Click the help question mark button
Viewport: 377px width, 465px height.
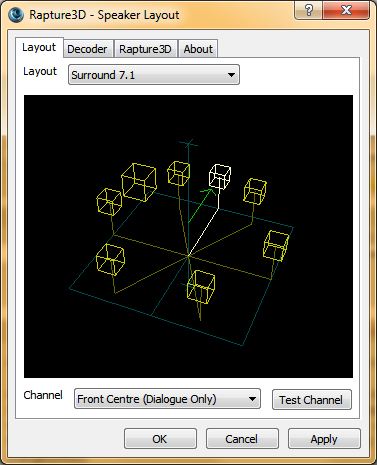click(x=308, y=10)
